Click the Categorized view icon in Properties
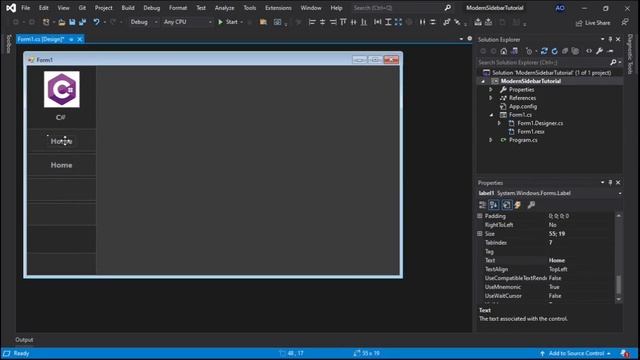The image size is (640, 360). point(482,205)
